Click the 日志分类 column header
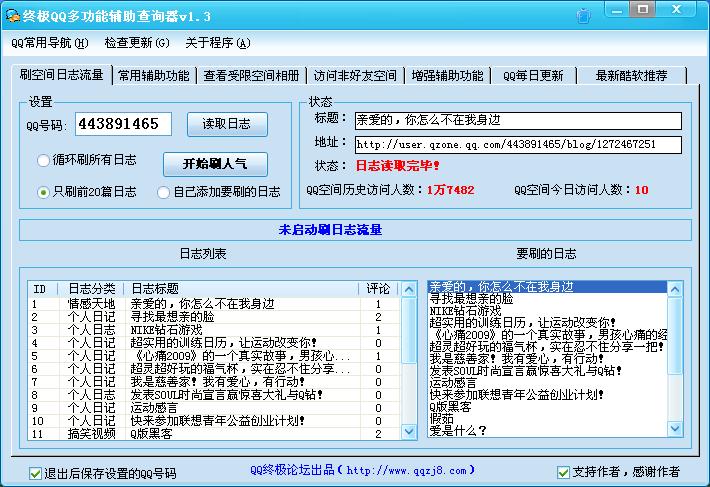710x487 pixels. coord(92,289)
